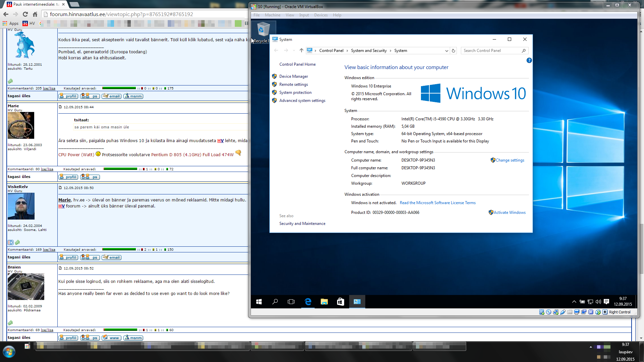Show hidden icons in the host system tray
The width and height of the screenshot is (644, 362).
591,347
